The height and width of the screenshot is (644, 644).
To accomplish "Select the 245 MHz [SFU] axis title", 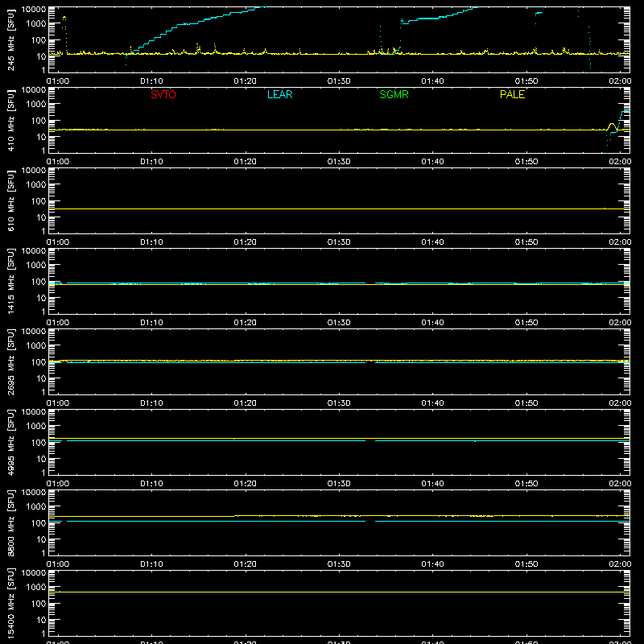I will pos(10,39).
